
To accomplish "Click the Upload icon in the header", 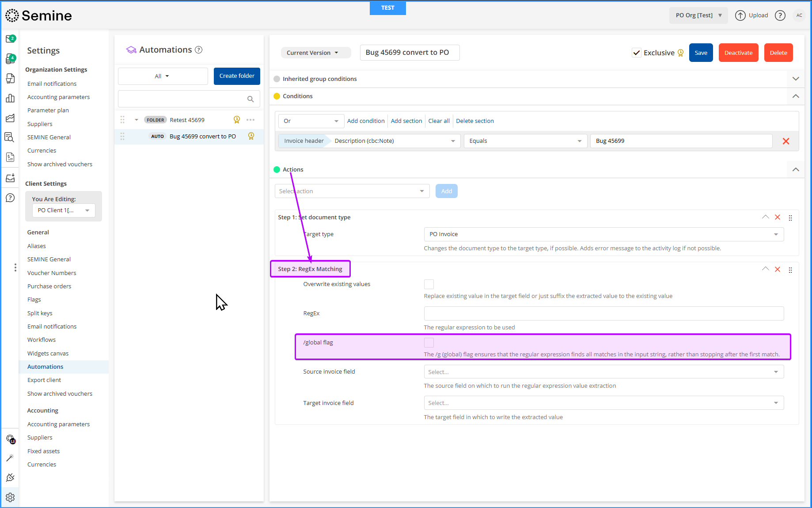I will tap(740, 15).
